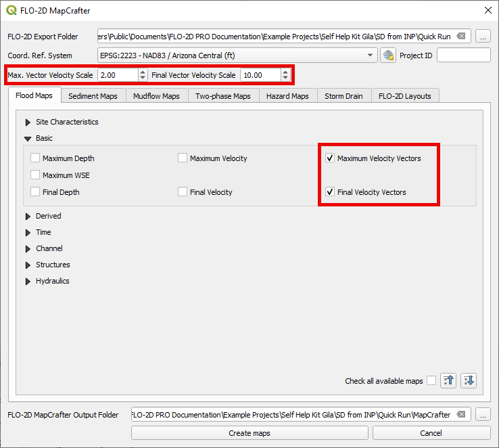The image size is (499, 448).
Task: Click the Select CRS globe icon
Action: 388,55
